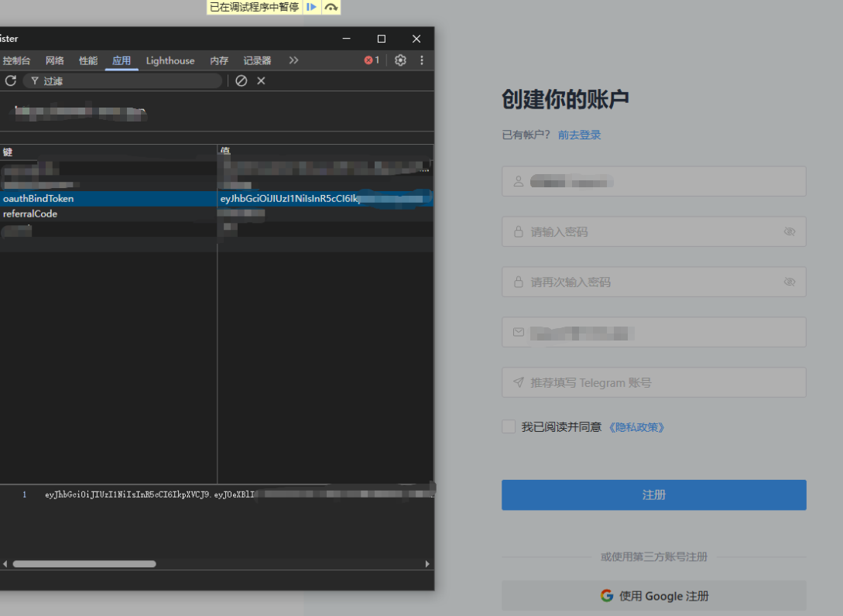
Task: Open DevTools settings gear
Action: (400, 60)
